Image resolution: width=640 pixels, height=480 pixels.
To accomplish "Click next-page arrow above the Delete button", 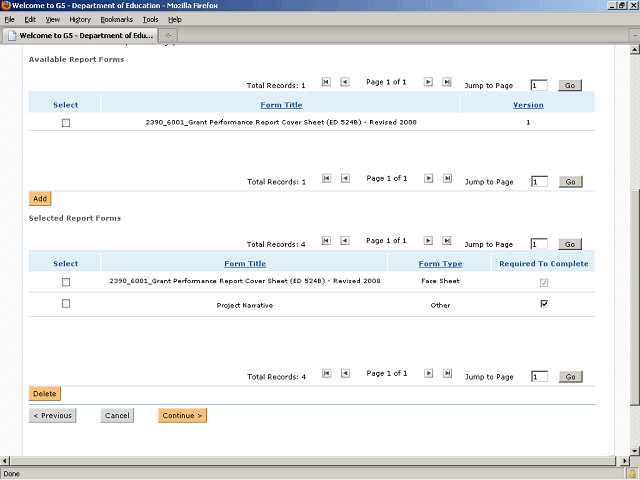I will 428,374.
